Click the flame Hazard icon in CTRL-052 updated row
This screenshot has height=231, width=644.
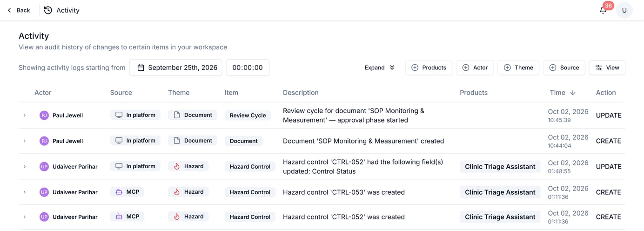[x=177, y=166]
